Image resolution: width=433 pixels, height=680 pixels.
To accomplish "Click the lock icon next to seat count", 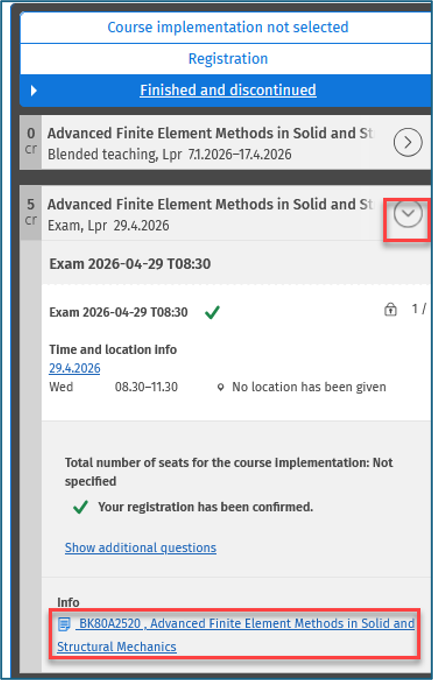I will tap(390, 310).
